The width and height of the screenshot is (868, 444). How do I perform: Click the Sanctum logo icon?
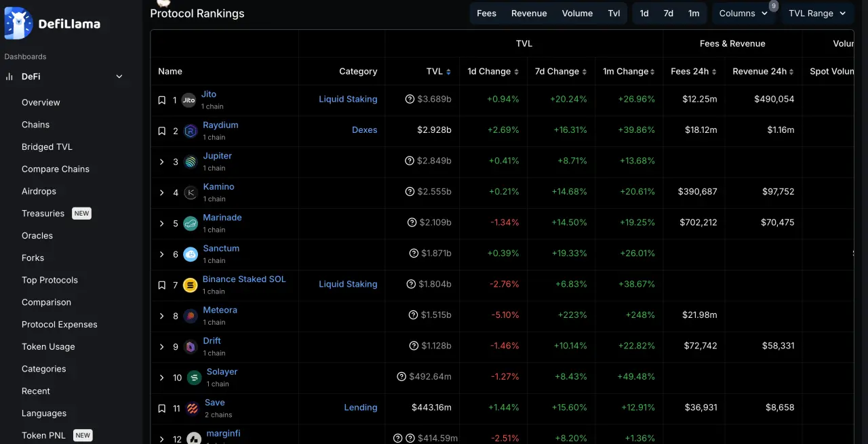click(191, 254)
